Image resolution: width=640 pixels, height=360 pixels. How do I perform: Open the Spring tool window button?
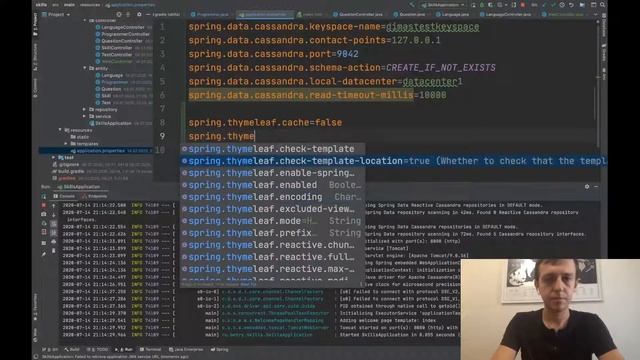220,349
